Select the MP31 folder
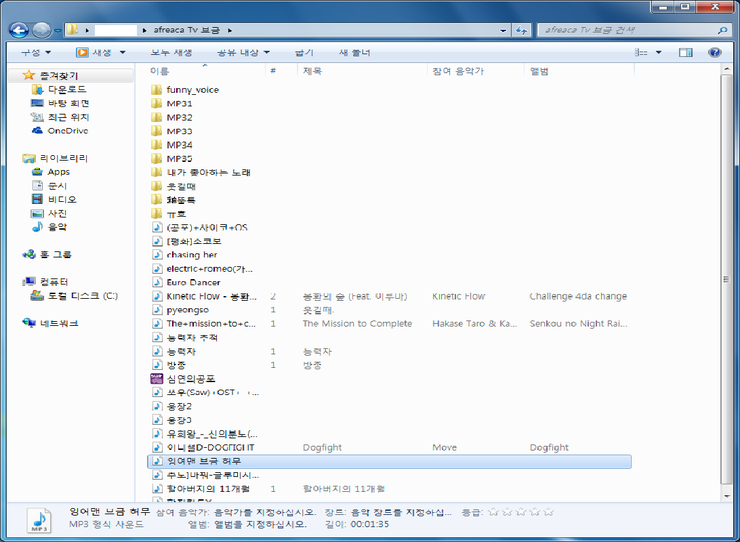The image size is (740, 542). (x=172, y=103)
